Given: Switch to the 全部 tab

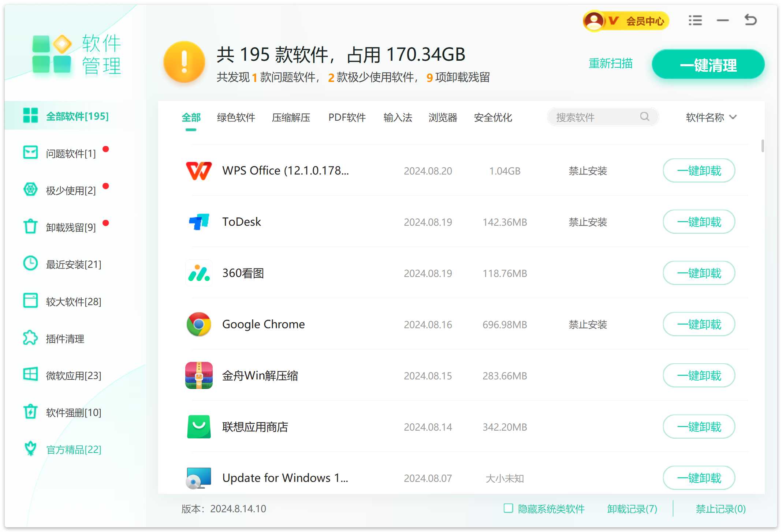Looking at the screenshot, I should tap(191, 117).
